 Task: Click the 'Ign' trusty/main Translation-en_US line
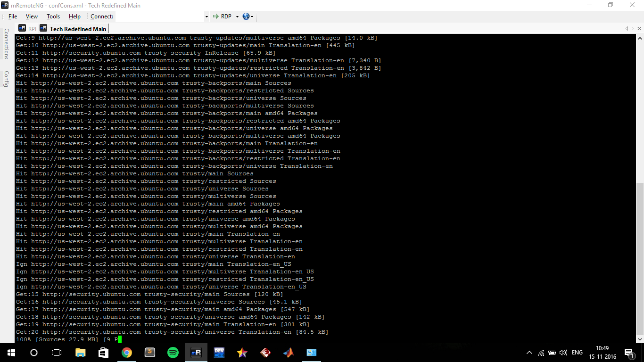(154, 264)
